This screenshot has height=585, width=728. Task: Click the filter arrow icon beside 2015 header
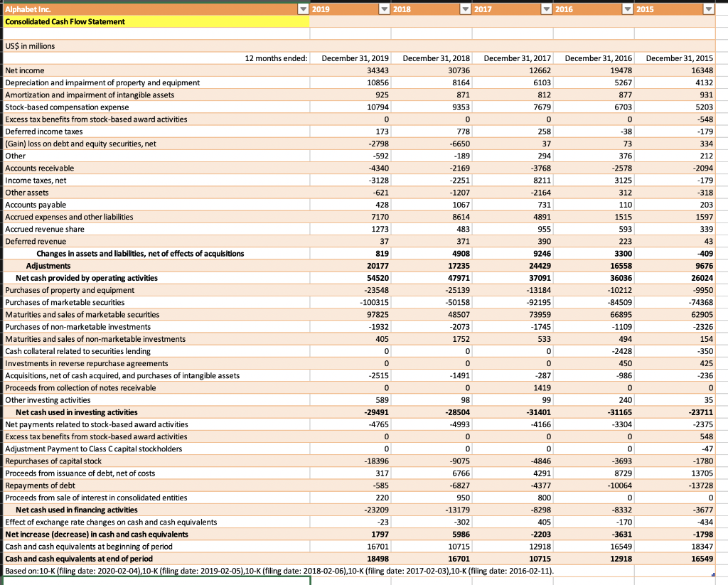tap(710, 9)
